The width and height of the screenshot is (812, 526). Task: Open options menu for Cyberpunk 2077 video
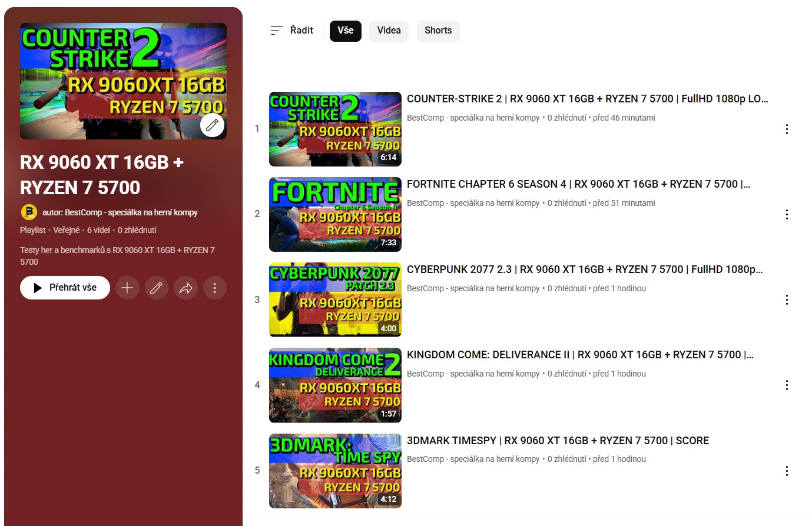787,300
